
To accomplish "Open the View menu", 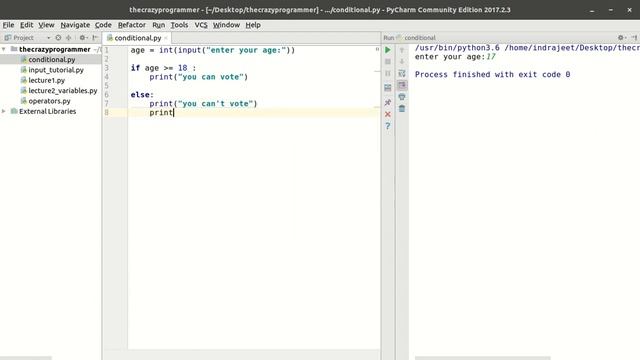I will pos(46,25).
